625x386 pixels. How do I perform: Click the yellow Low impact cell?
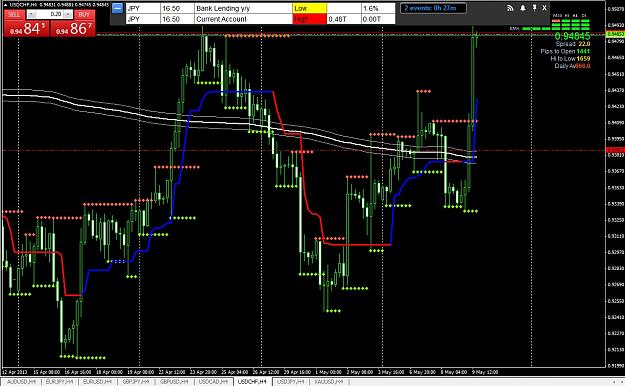310,8
